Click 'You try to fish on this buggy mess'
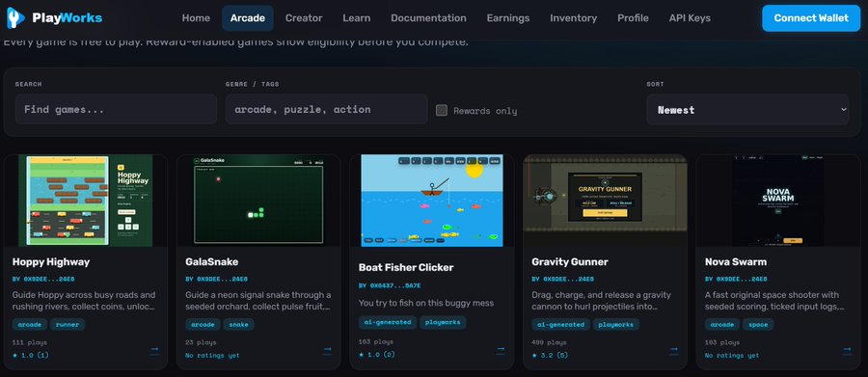Screen dimensions: 868x377 point(425,303)
